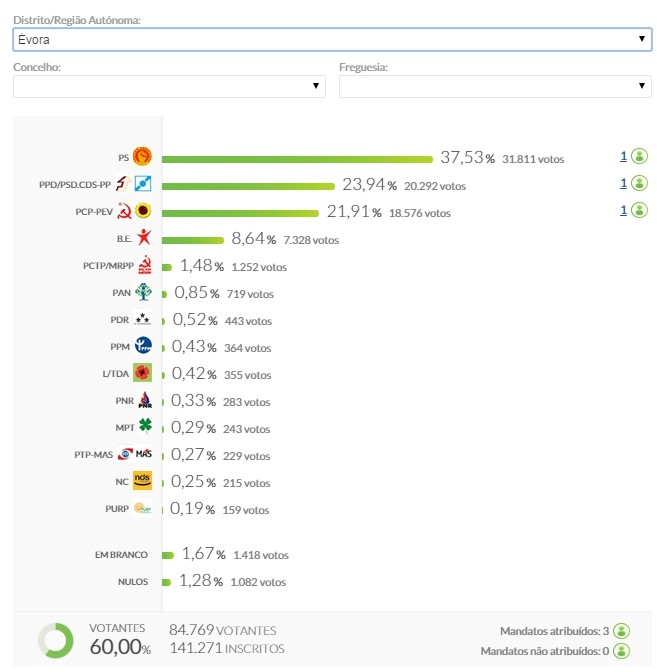Image resolution: width=657 pixels, height=672 pixels.
Task: Click the 141.271 INSCRITOS text
Action: coord(227,648)
